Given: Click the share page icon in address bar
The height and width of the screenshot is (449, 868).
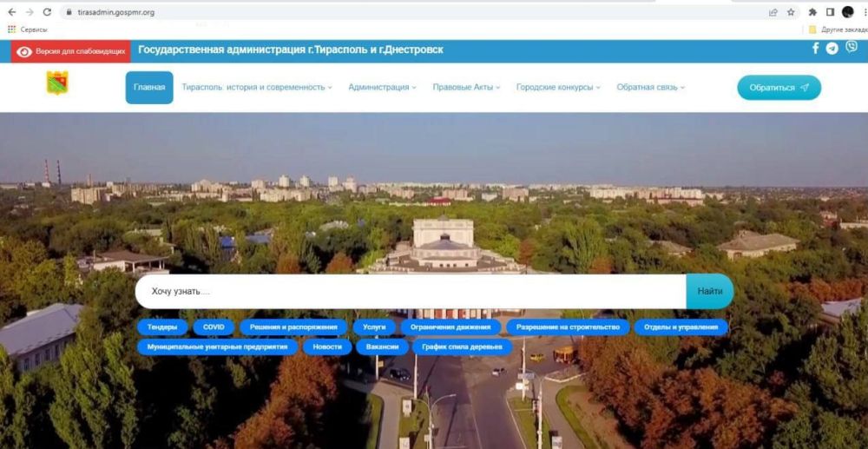Looking at the screenshot, I should 773,12.
